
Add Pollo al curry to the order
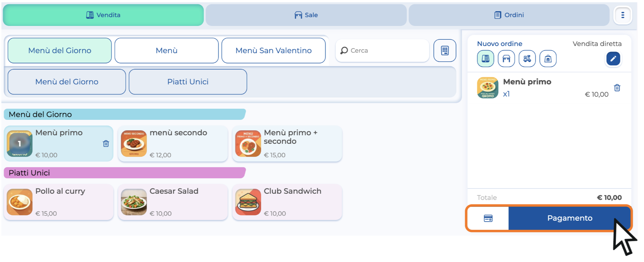pyautogui.click(x=58, y=202)
